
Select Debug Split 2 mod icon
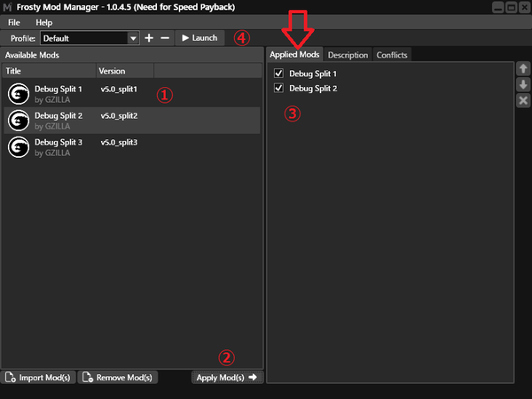pyautogui.click(x=19, y=121)
